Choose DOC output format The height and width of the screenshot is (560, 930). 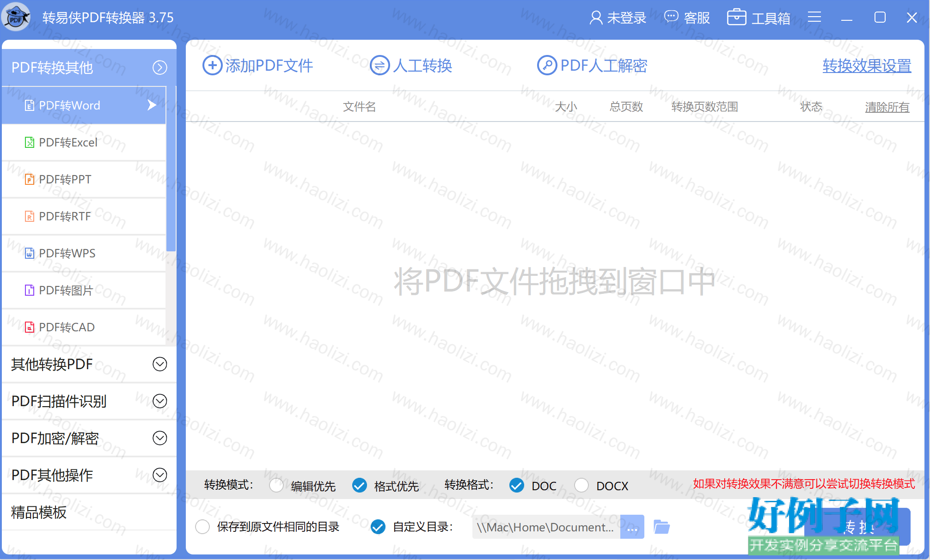(x=517, y=485)
